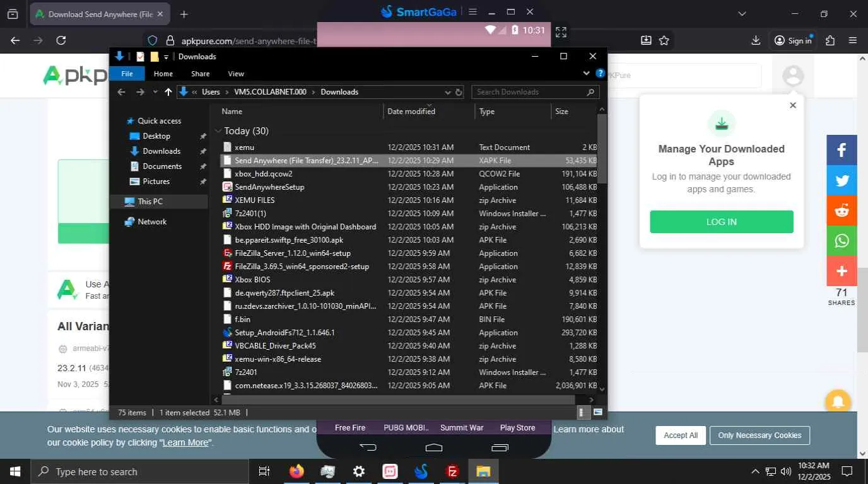Open the Home ribbon tab
Viewport: 868px width, 484px height.
click(x=163, y=74)
